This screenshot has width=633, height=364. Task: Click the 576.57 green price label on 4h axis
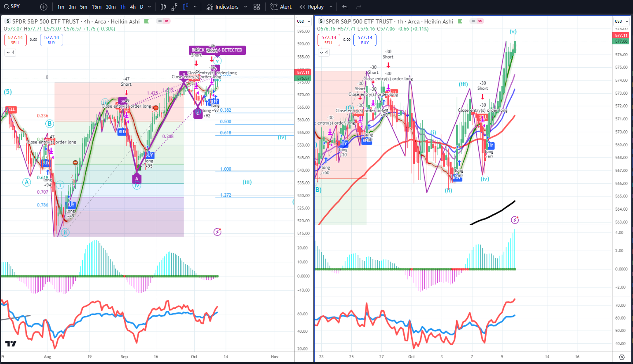coord(303,78)
